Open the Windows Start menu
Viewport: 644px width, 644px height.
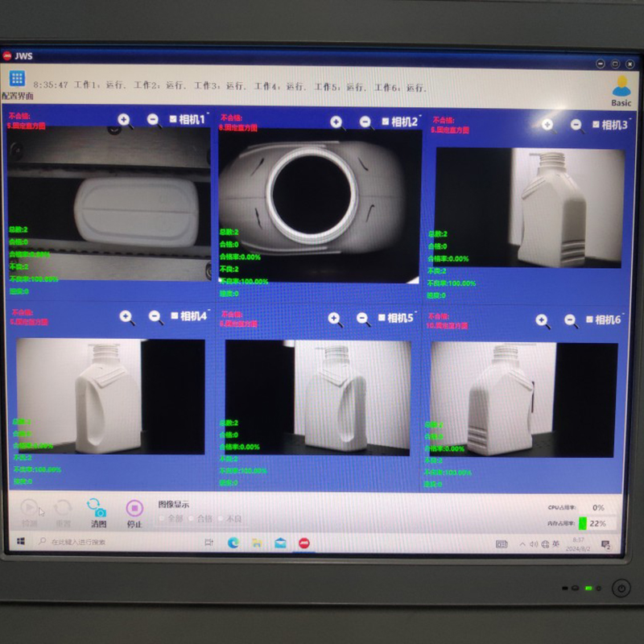pyautogui.click(x=21, y=541)
